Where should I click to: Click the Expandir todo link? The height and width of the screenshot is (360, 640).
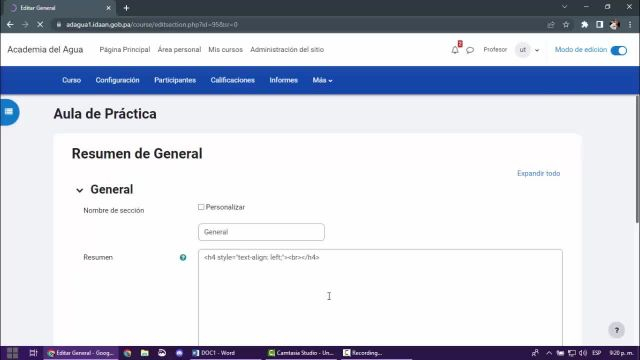click(538, 173)
